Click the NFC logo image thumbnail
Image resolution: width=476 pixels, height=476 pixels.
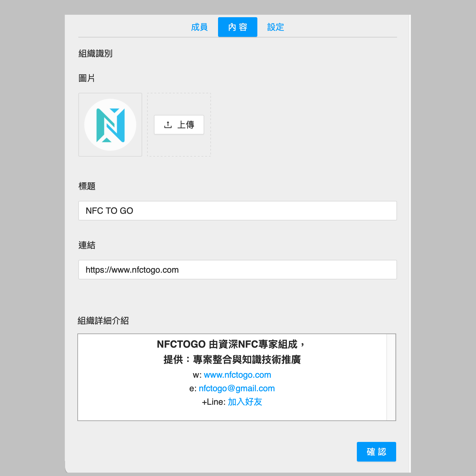pos(110,125)
